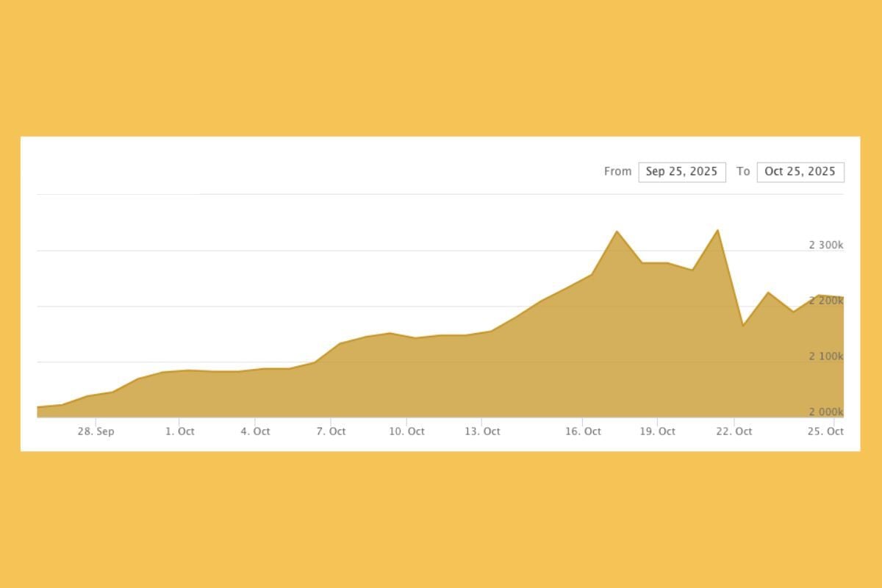Viewport: 882px width, 588px height.
Task: Click the '7. Oct' x-axis label
Action: coord(331,431)
